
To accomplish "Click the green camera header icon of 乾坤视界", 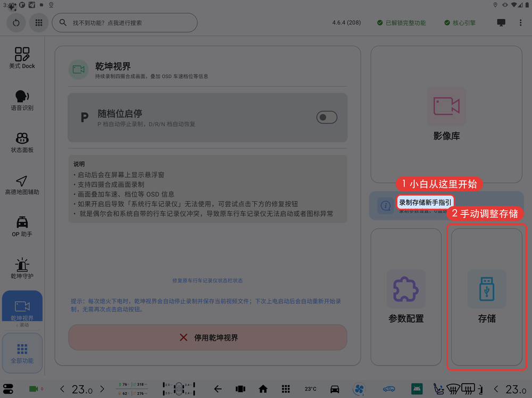I will coord(78,70).
